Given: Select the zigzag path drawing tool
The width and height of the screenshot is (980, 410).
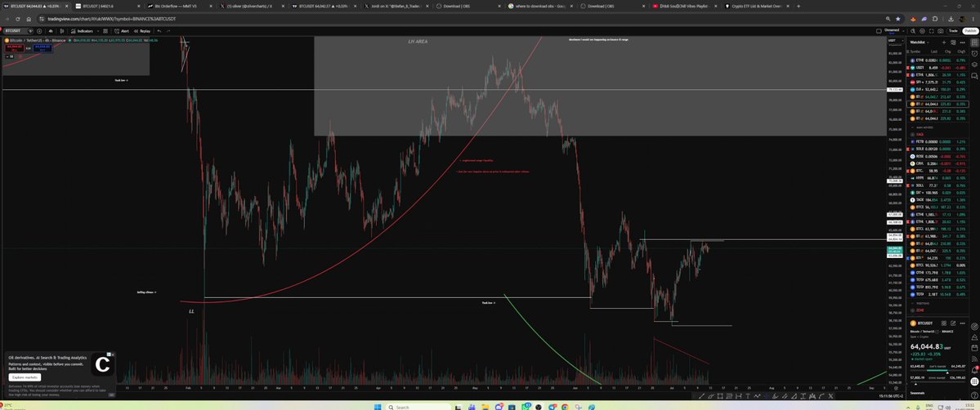Looking at the screenshot, I should point(758,396).
